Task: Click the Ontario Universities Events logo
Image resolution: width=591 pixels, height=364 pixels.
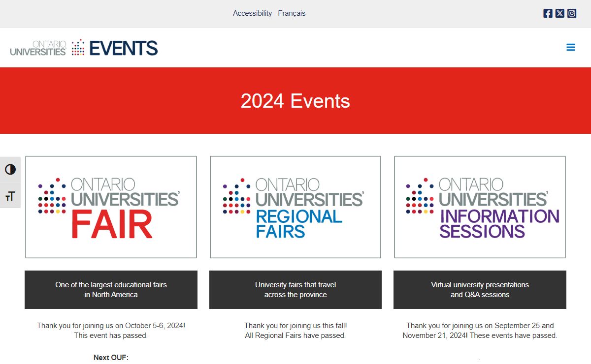Action: coord(84,48)
